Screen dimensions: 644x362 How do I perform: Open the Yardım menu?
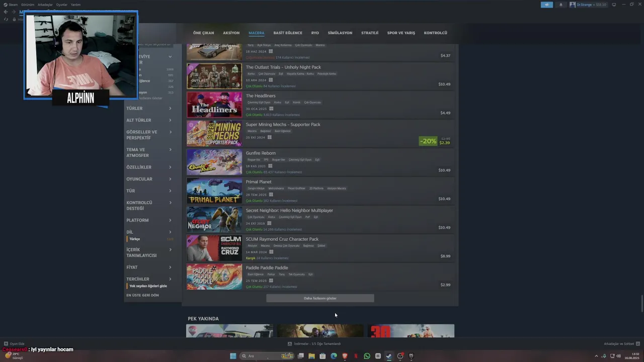click(x=75, y=5)
